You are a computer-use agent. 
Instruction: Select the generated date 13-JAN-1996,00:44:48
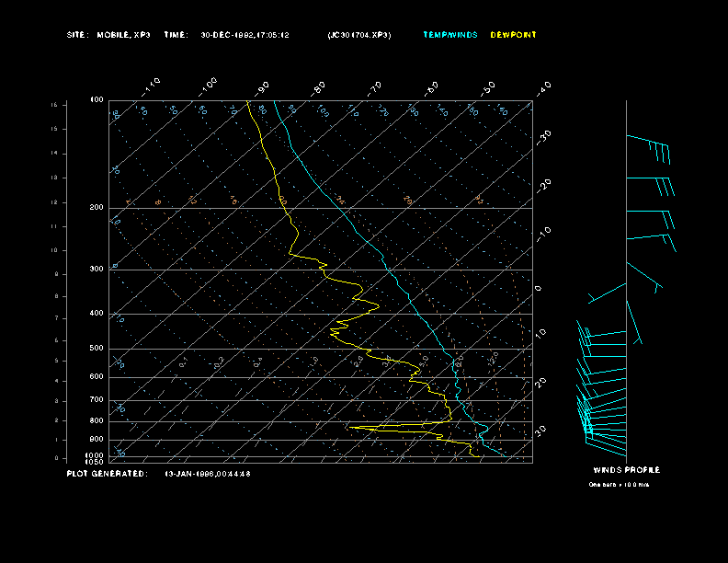click(208, 474)
